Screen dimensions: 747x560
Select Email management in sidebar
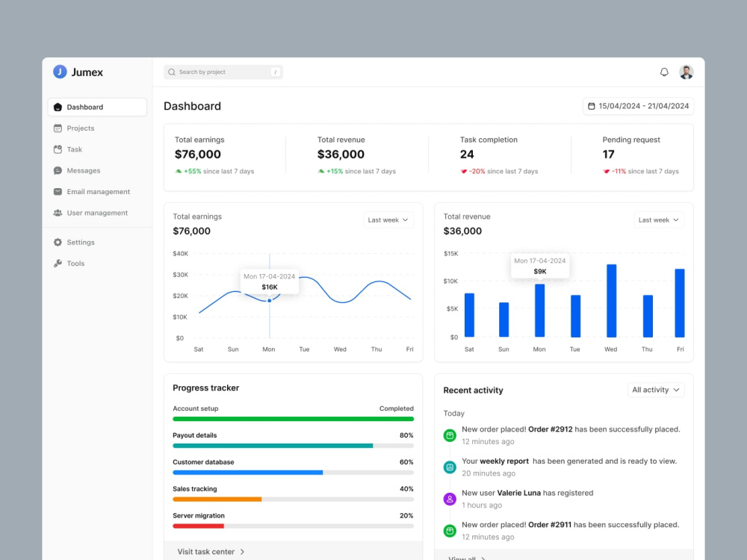97,191
